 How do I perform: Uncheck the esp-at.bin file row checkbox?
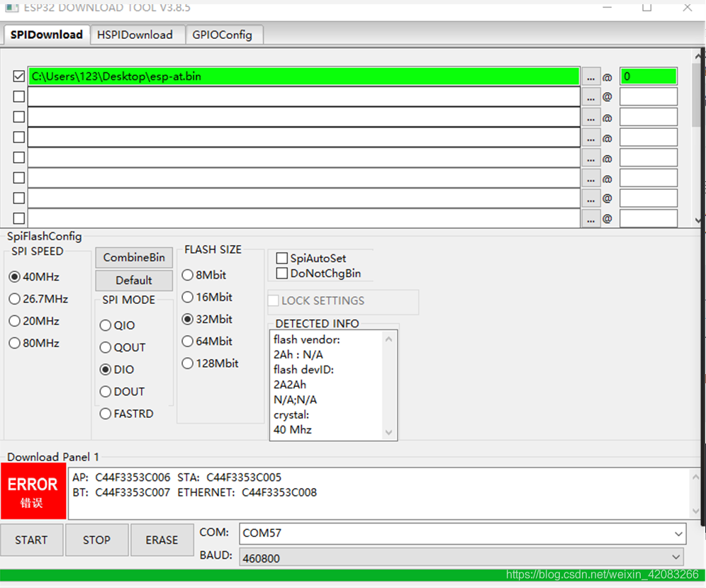(19, 76)
